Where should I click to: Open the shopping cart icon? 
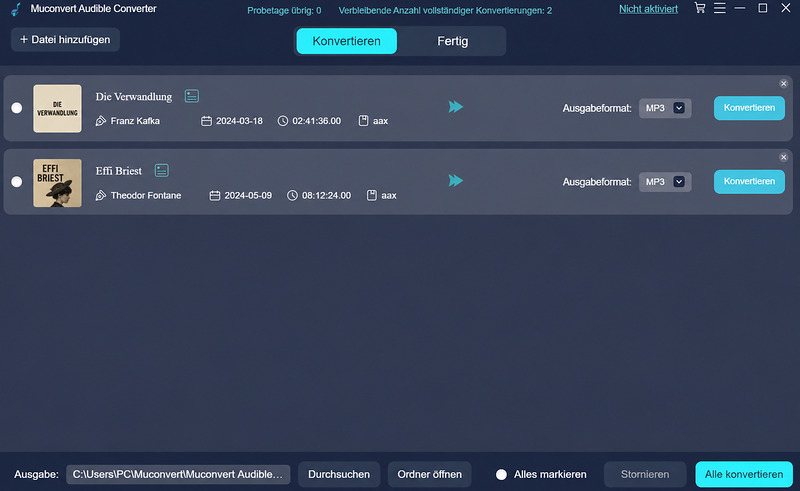point(699,8)
